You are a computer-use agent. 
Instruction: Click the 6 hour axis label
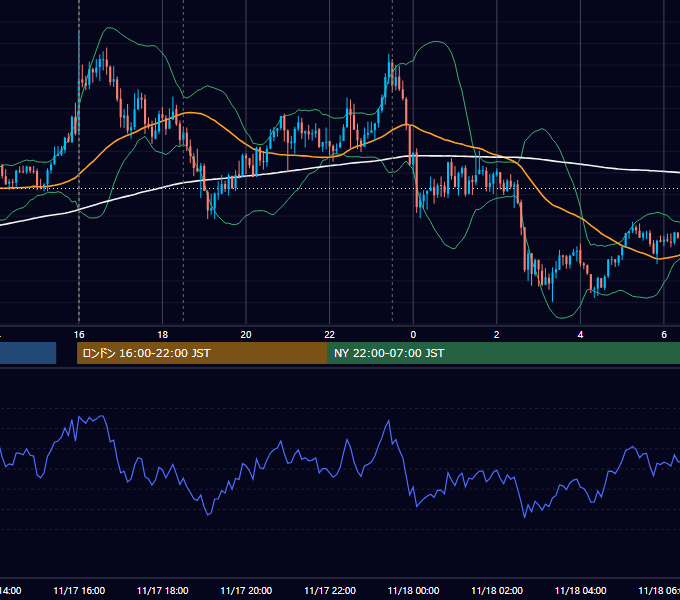pyautogui.click(x=664, y=335)
